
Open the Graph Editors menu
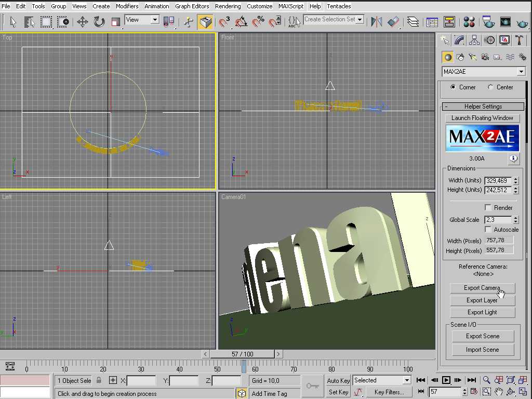[x=192, y=6]
